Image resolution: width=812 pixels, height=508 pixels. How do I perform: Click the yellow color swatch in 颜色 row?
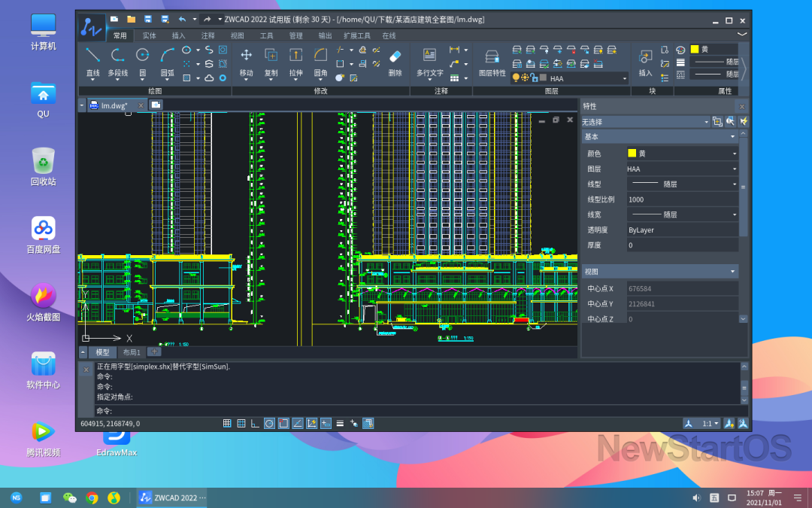(x=632, y=154)
